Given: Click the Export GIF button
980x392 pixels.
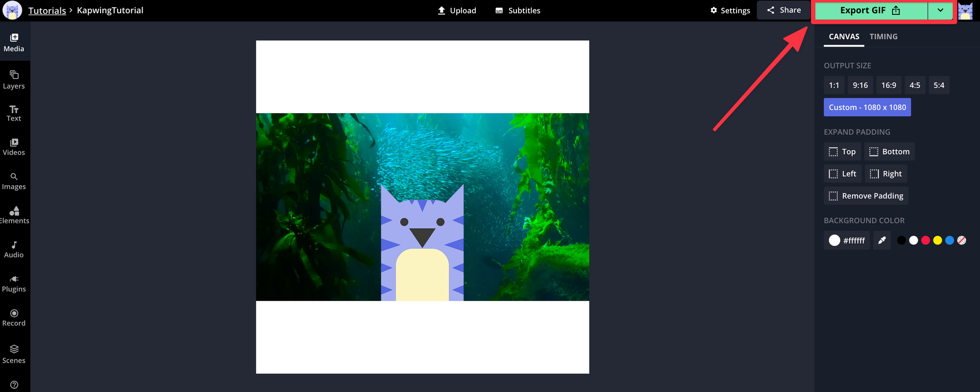Looking at the screenshot, I should coord(870,10).
